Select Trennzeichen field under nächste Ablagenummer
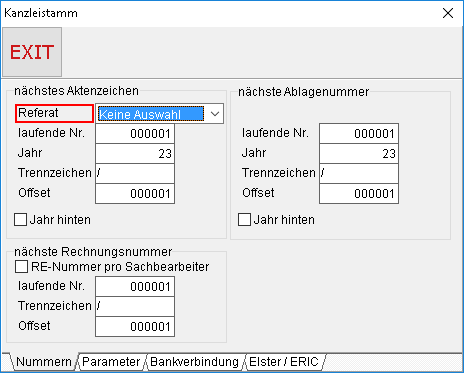This screenshot has width=464, height=374. [x=359, y=173]
